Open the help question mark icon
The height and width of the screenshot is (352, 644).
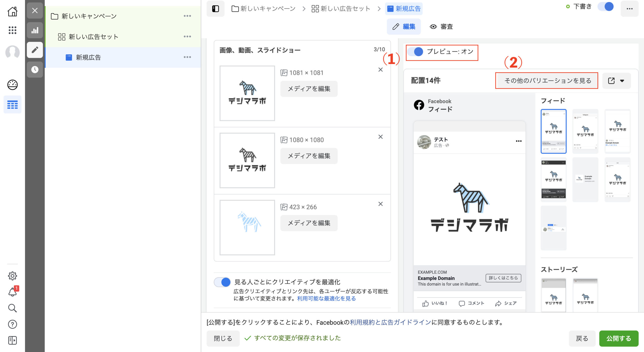(x=12, y=324)
